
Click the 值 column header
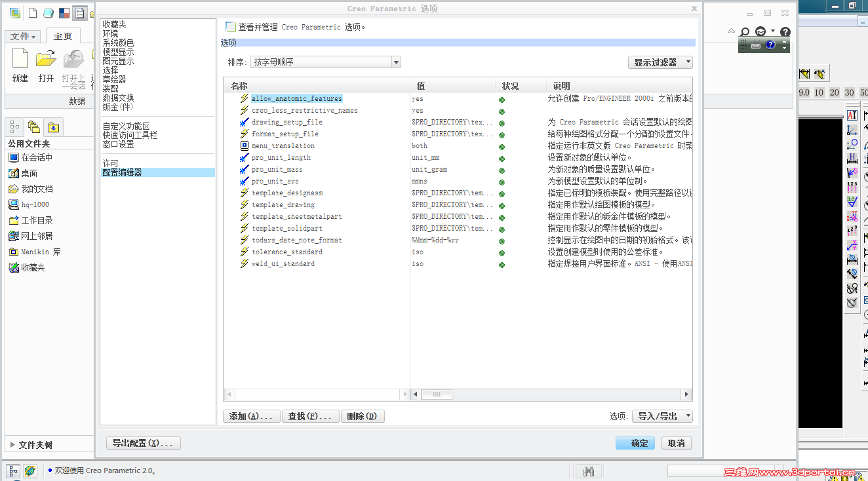453,86
